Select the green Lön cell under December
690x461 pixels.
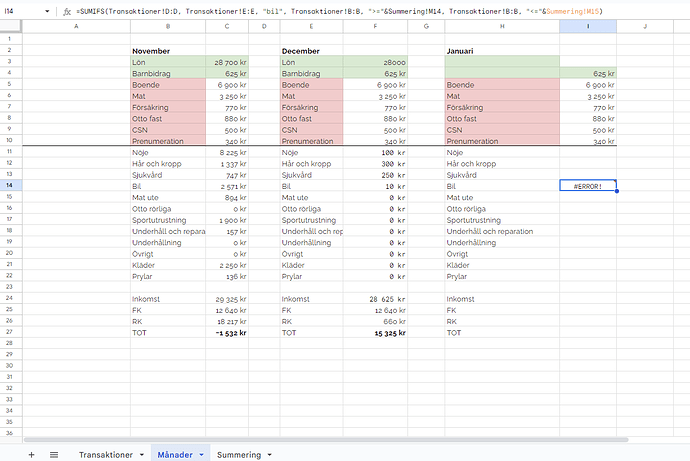312,61
